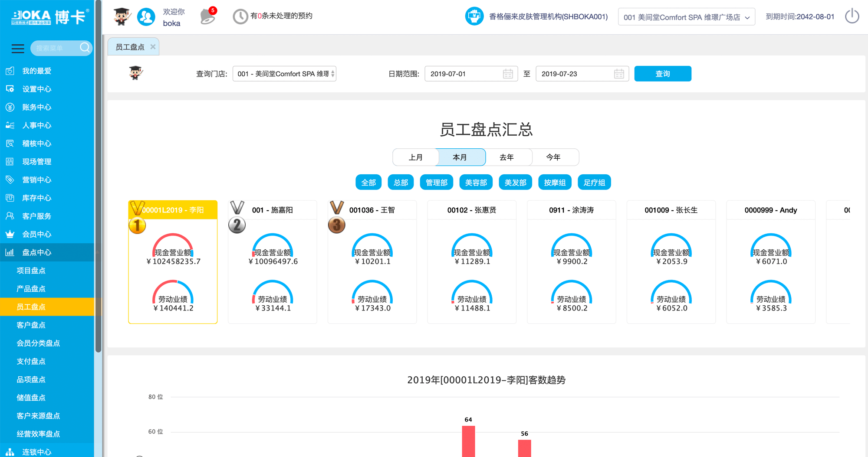
Task: Filter by 美容部 department
Action: [x=476, y=183]
